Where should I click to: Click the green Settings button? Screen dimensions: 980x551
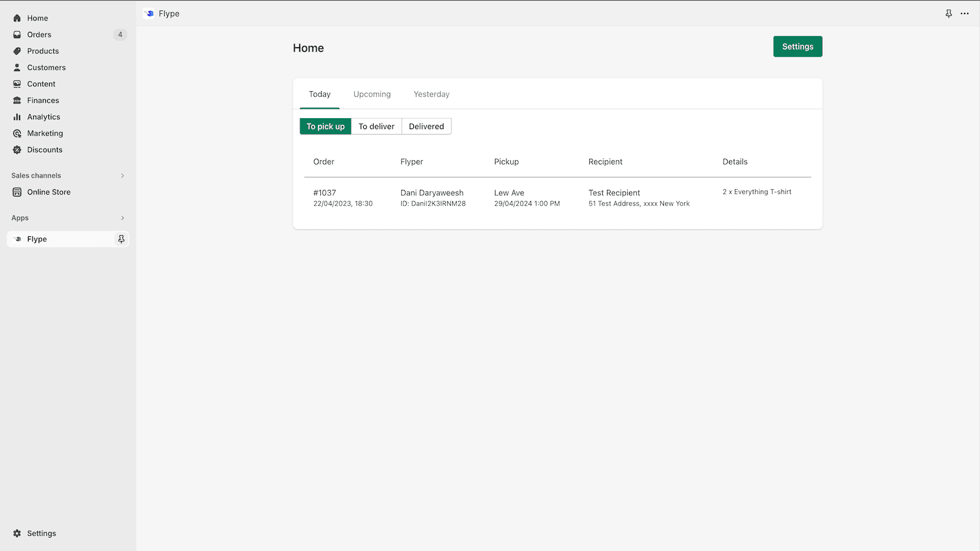pyautogui.click(x=797, y=47)
